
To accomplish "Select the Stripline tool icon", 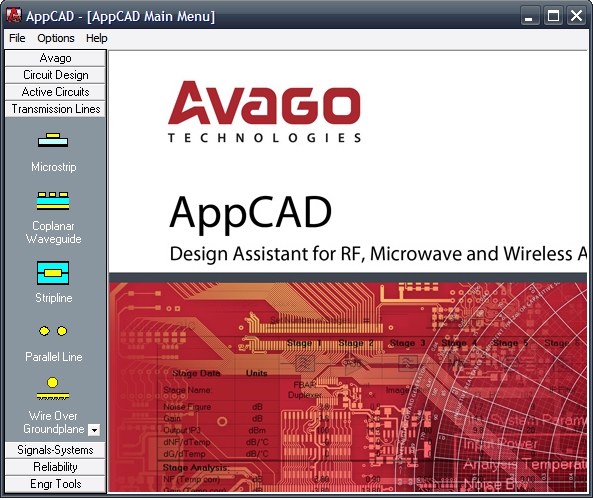I will tap(53, 273).
